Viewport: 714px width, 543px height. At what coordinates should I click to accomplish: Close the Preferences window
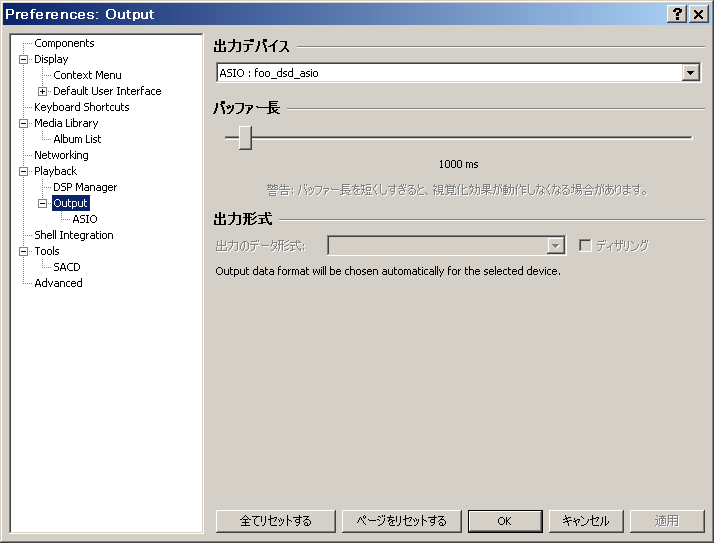[698, 14]
